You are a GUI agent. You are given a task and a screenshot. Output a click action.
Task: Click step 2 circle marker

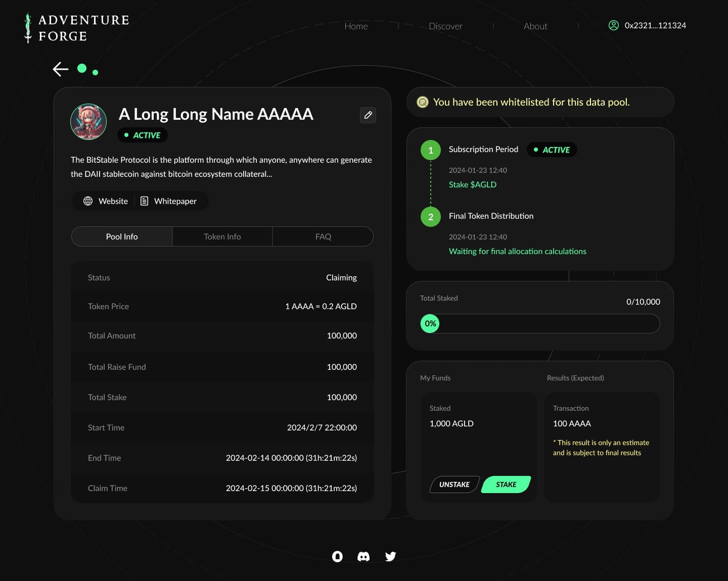point(431,217)
